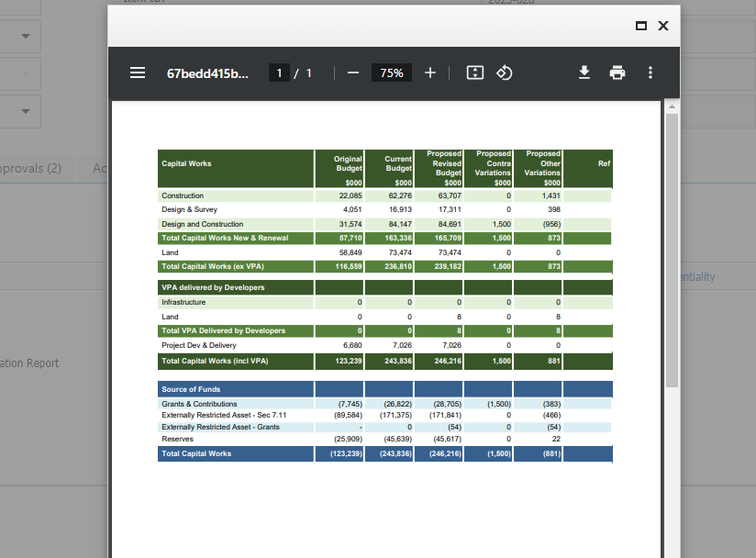Click the Source of Funds header row

pyautogui.click(x=384, y=389)
